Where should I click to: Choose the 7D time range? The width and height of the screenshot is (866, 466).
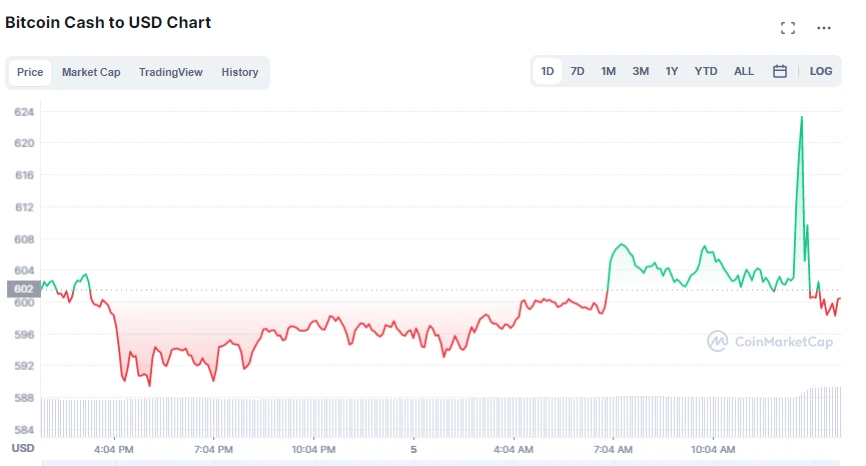(578, 71)
